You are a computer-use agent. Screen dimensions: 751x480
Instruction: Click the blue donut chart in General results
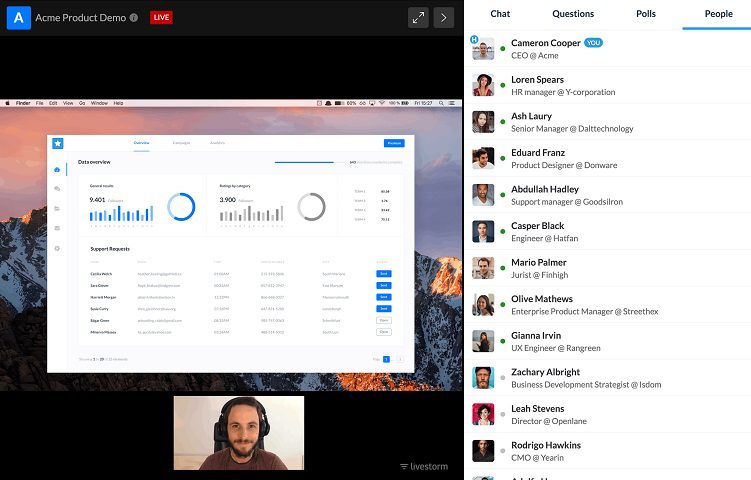(181, 206)
